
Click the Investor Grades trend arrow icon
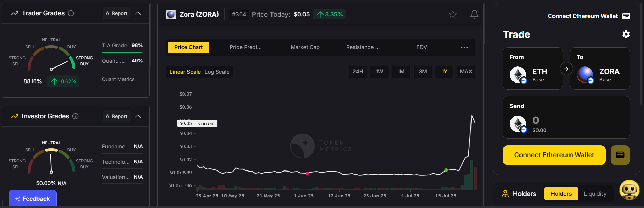pos(15,116)
